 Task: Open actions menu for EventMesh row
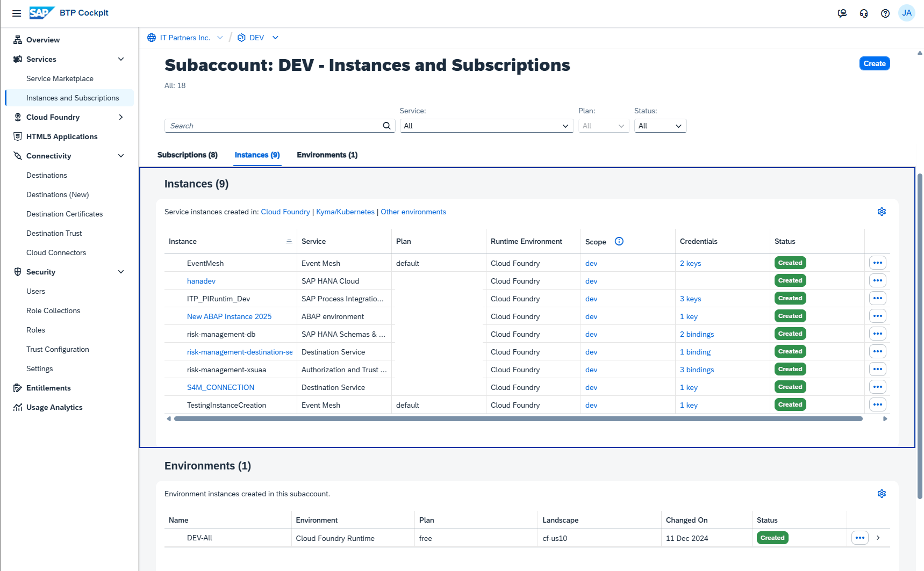877,263
